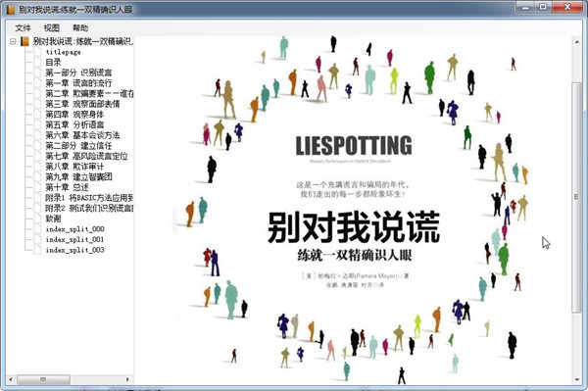Click the page icon beside index_split_003

tap(37, 250)
